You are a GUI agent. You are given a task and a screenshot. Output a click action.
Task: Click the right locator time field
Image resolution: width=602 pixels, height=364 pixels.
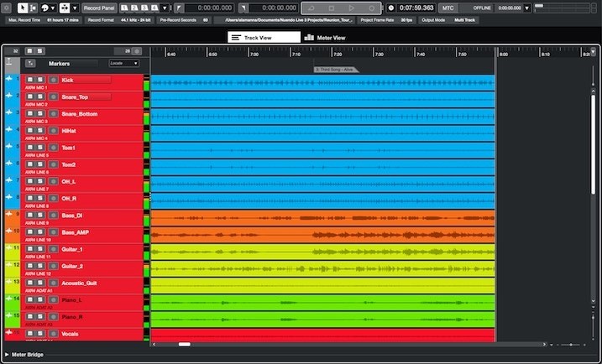pyautogui.click(x=274, y=8)
